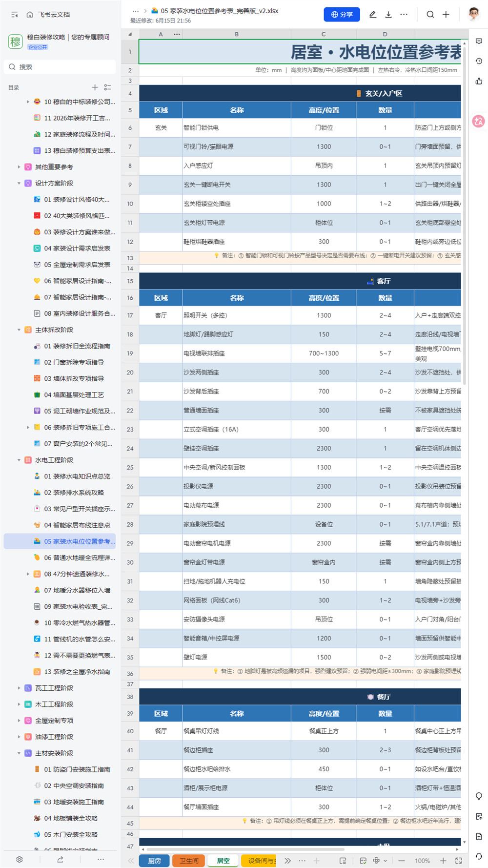Click the download icon in header
The height and width of the screenshot is (868, 488).
[x=388, y=15]
